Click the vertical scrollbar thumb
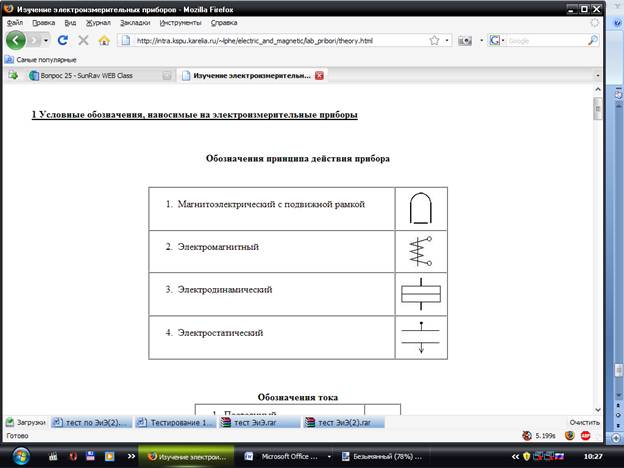 point(598,108)
